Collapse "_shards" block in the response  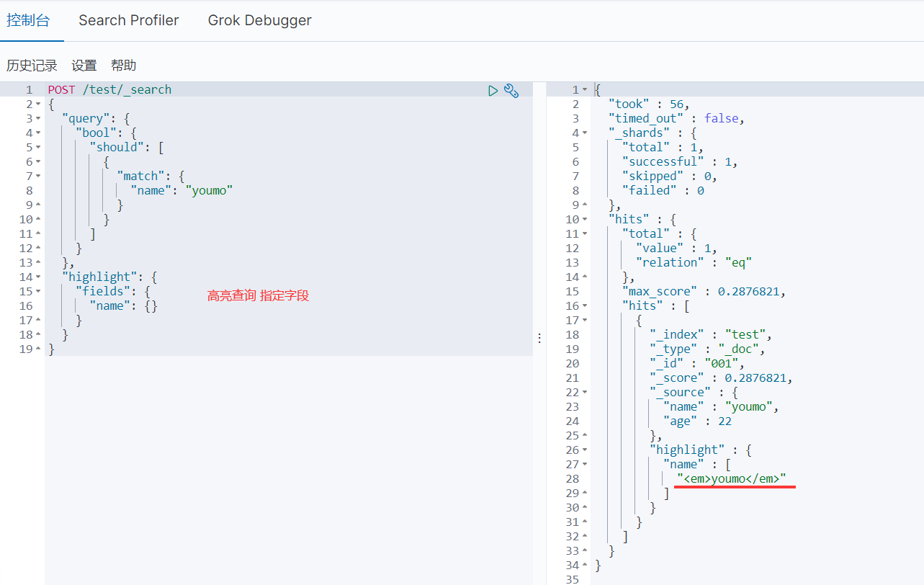click(x=585, y=133)
